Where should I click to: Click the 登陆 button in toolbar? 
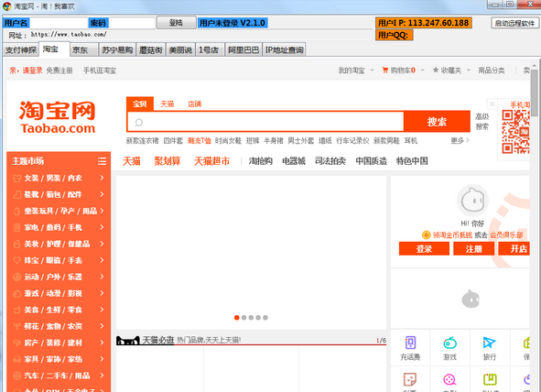click(177, 23)
